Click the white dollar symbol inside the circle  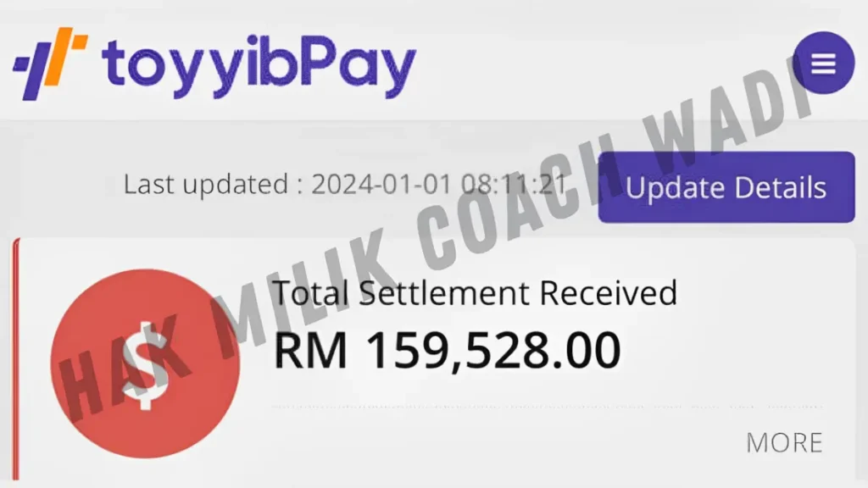click(x=145, y=364)
